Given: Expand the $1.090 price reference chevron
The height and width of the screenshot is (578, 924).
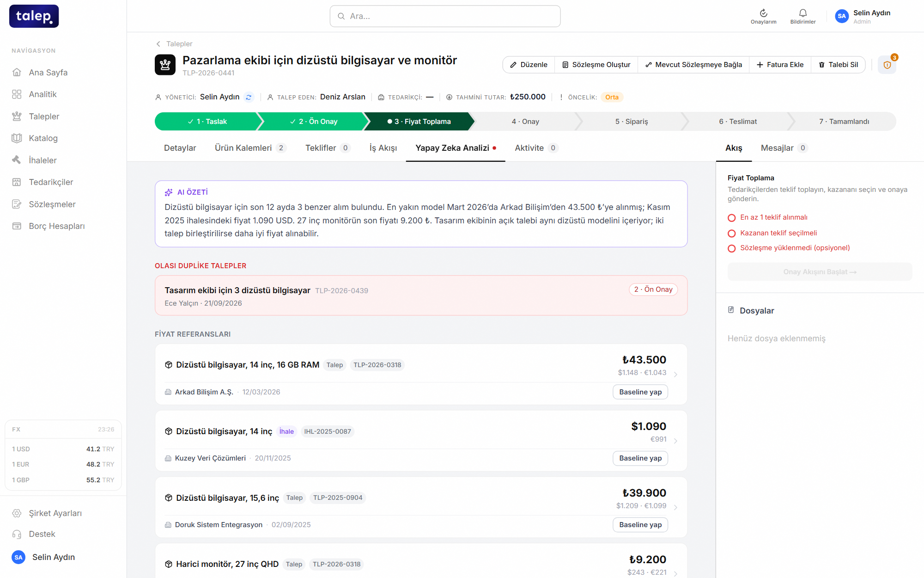Looking at the screenshot, I should pos(675,441).
